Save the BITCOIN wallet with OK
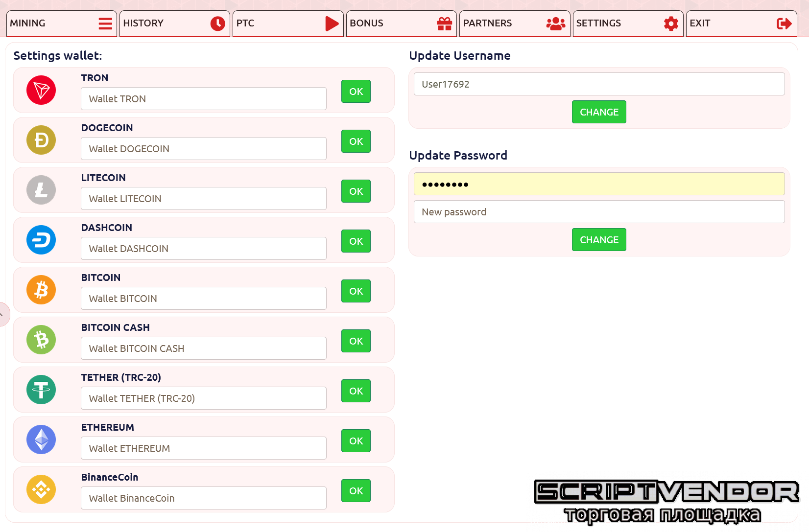Screen dimensions: 809x532 pyautogui.click(x=356, y=291)
